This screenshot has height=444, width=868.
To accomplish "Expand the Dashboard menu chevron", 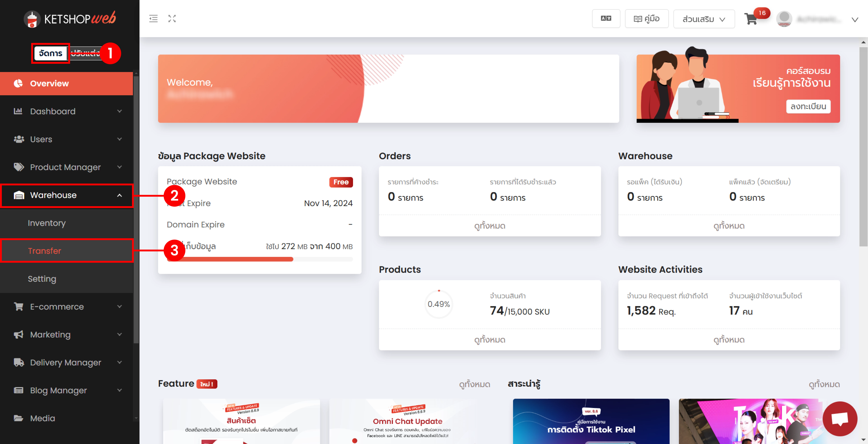I will click(119, 111).
